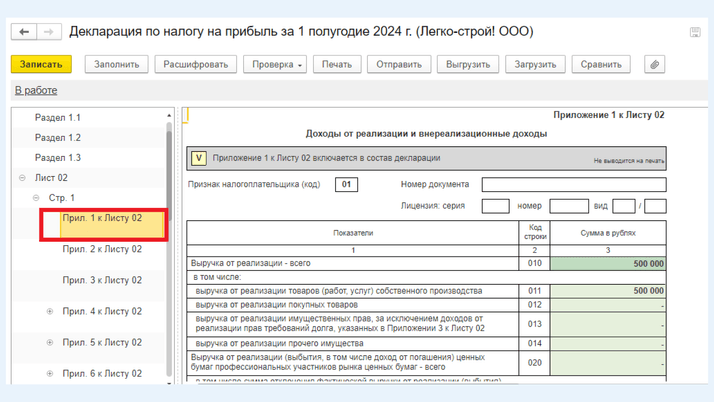This screenshot has height=402, width=714.
Task: Click the amount cell for row 011
Action: [x=608, y=291]
